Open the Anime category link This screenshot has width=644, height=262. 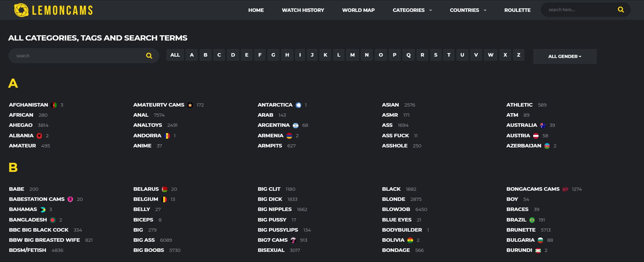point(142,146)
